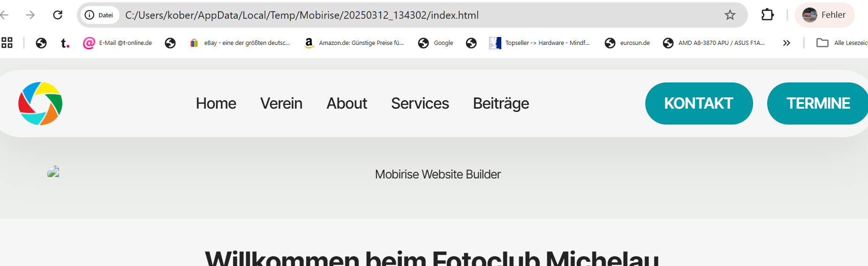Go to the Home menu item

[216, 103]
